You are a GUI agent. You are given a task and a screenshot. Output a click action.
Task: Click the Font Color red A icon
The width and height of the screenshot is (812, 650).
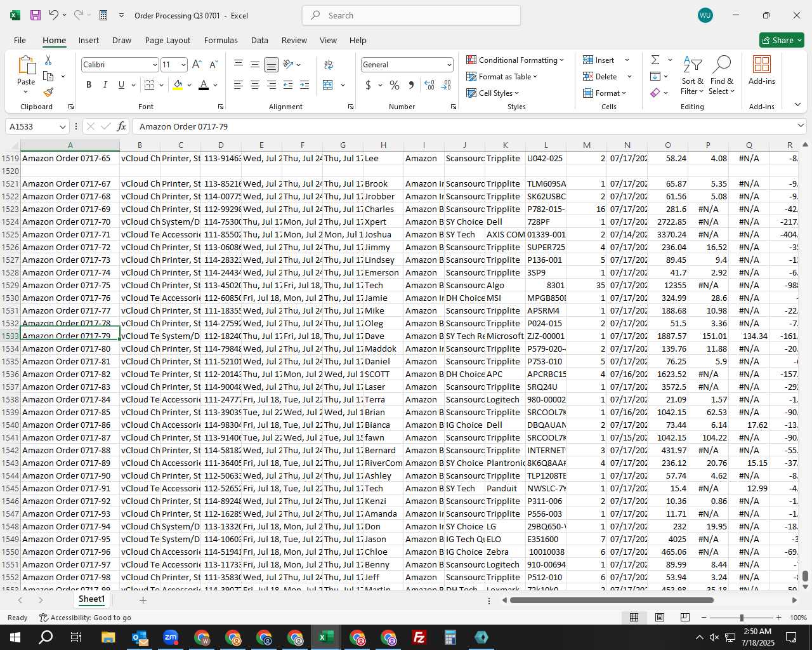tap(204, 85)
